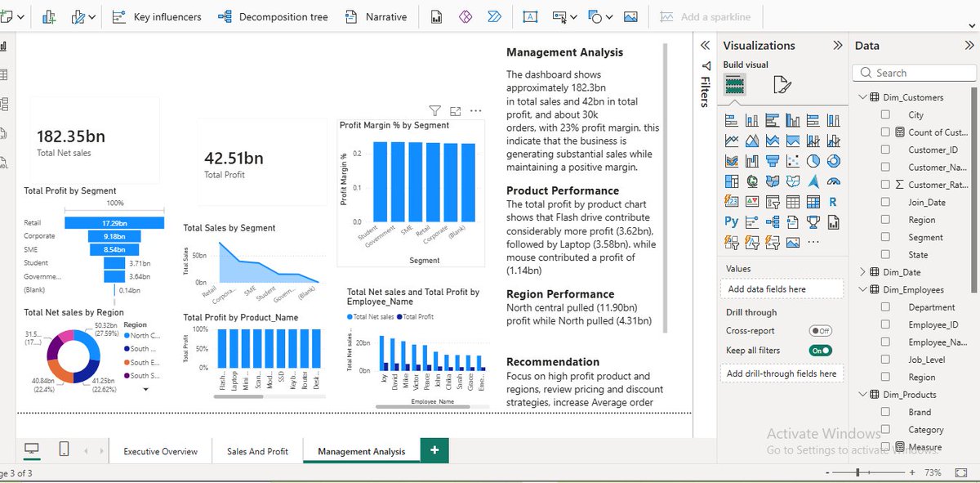This screenshot has width=980, height=483.
Task: Select the Management Analysis page tab
Action: (x=361, y=451)
